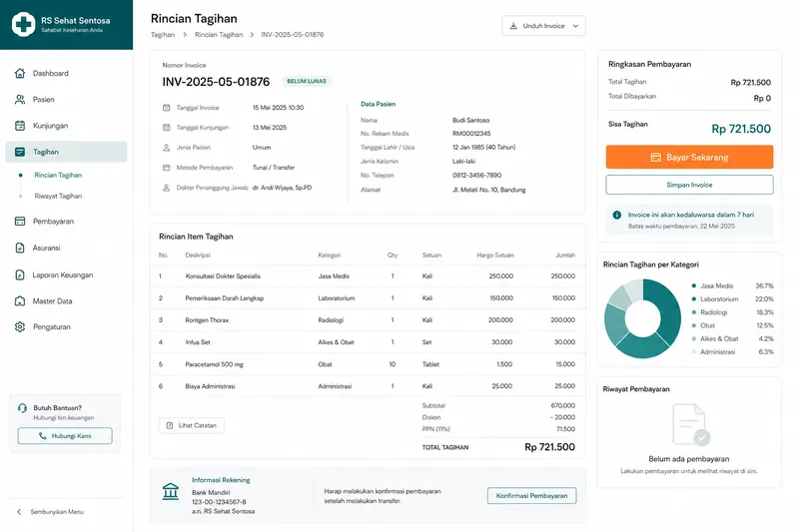The height and width of the screenshot is (532, 799).
Task: Open the Master Data menu item
Action: click(66, 300)
